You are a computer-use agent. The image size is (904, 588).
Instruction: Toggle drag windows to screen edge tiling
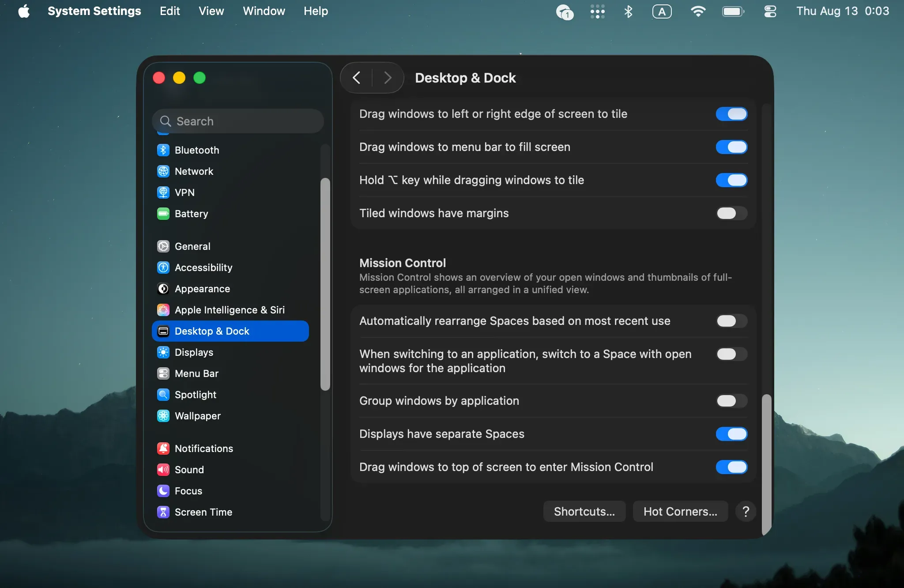click(x=731, y=114)
